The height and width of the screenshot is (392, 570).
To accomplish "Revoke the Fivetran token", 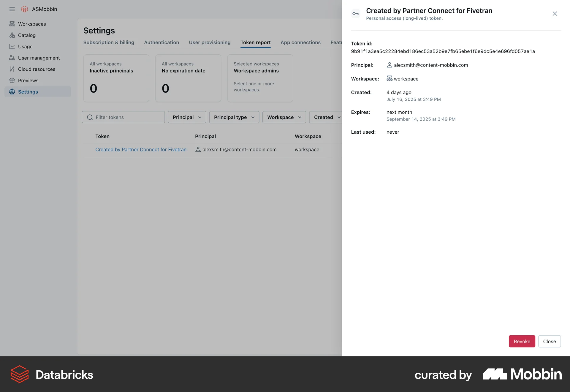I will tap(522, 341).
